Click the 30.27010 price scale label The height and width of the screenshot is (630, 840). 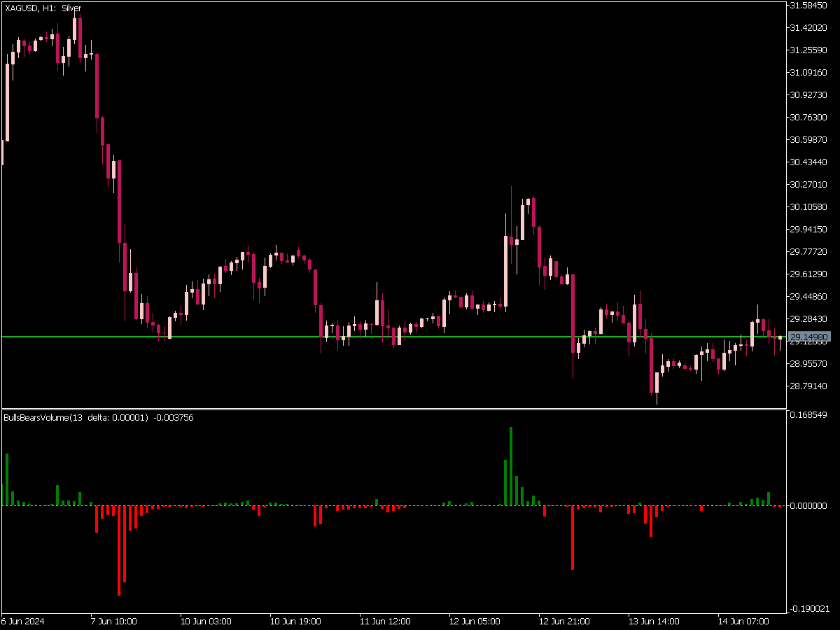809,185
